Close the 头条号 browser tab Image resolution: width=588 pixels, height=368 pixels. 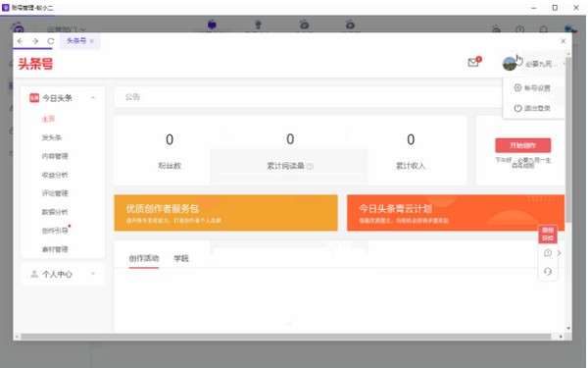(x=92, y=41)
